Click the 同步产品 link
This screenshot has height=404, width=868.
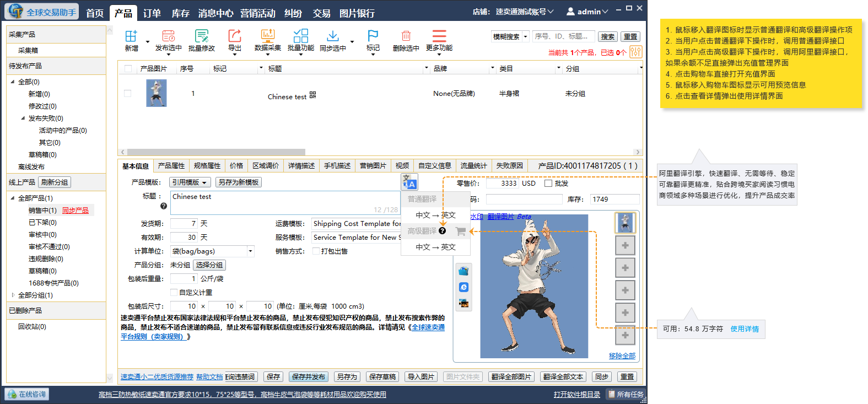click(76, 211)
